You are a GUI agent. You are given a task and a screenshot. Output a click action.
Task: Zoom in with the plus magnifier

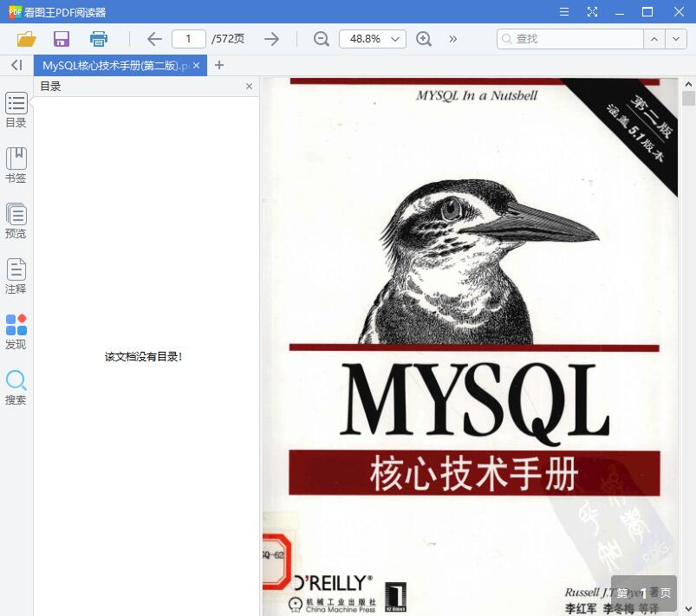pos(424,39)
